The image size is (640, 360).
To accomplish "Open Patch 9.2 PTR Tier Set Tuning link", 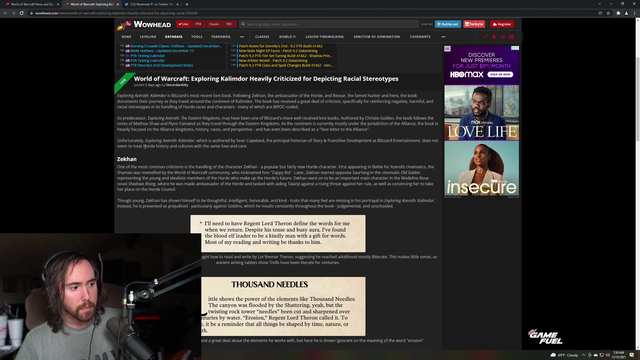I will click(285, 56).
